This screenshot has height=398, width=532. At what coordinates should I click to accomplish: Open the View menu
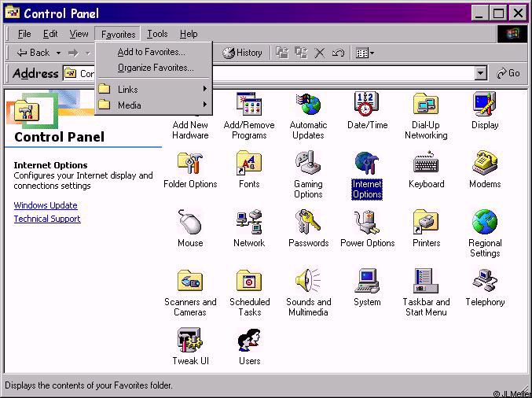(79, 34)
